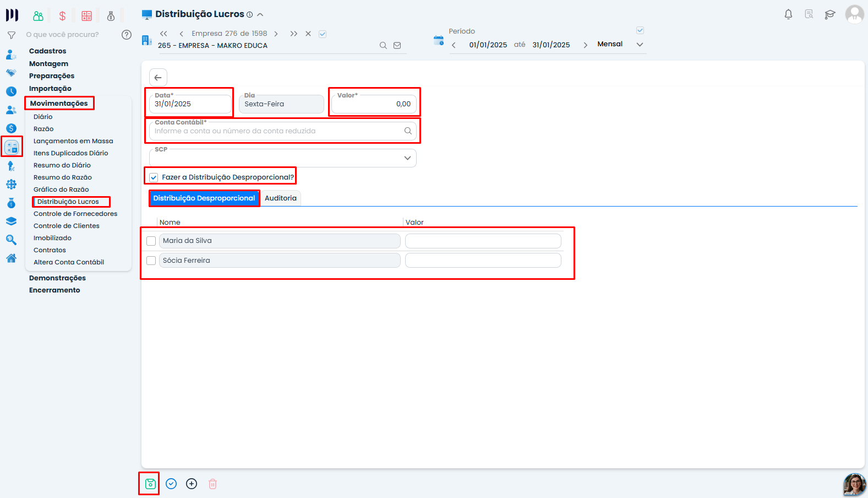
Task: Toggle the Período checkbox
Action: tap(640, 30)
